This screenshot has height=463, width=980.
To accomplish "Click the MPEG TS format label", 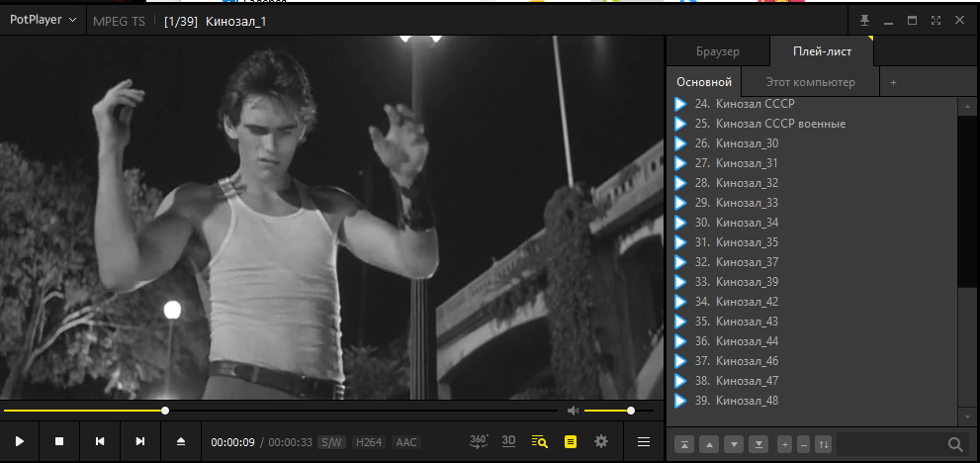I will point(119,22).
